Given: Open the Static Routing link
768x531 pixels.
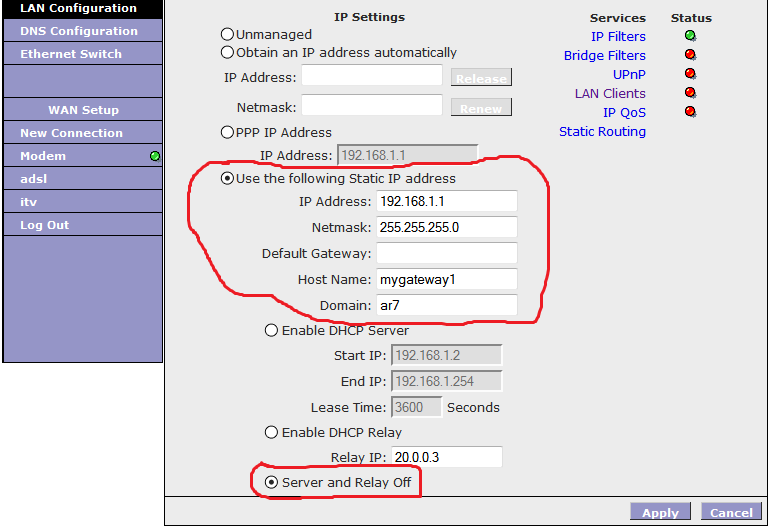Looking at the screenshot, I should 602,132.
